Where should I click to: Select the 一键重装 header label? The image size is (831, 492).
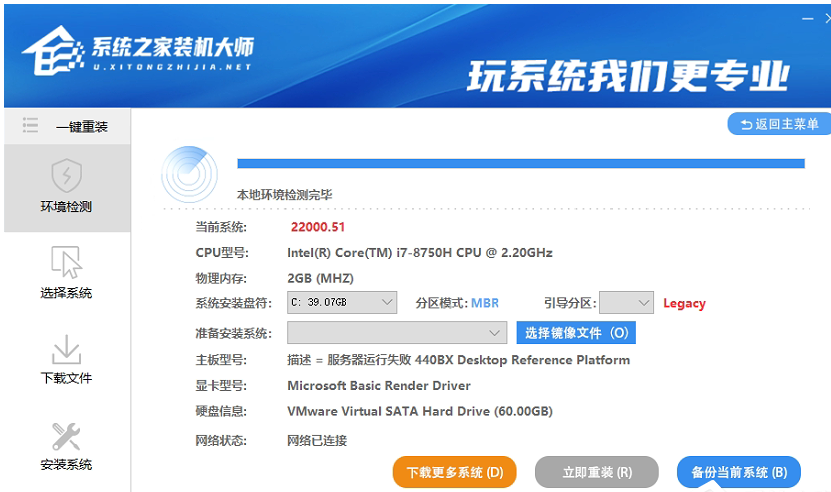[81, 127]
